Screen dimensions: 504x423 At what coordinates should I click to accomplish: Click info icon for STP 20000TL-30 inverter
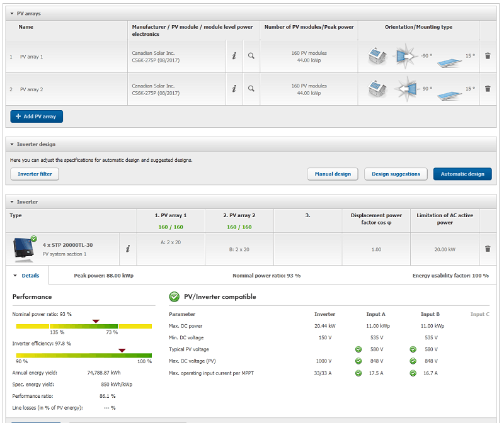tap(128, 249)
